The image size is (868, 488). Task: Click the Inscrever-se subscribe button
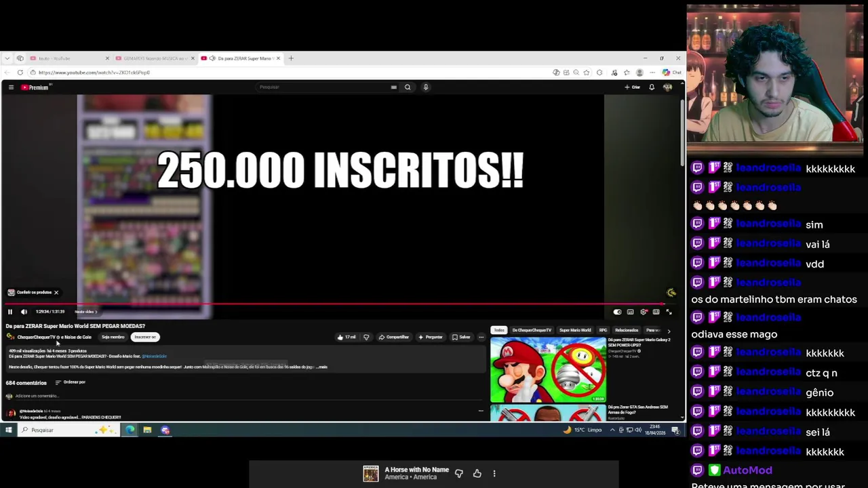click(145, 337)
